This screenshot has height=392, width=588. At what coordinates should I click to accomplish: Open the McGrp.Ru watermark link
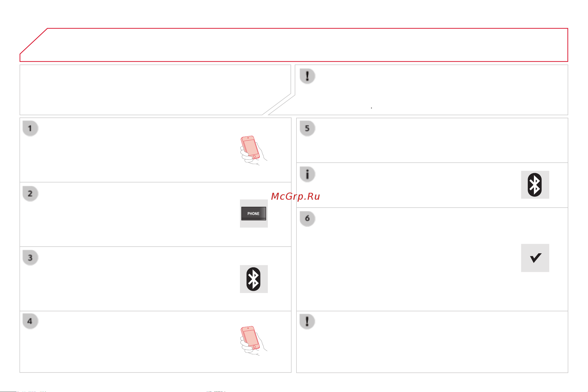coord(295,196)
